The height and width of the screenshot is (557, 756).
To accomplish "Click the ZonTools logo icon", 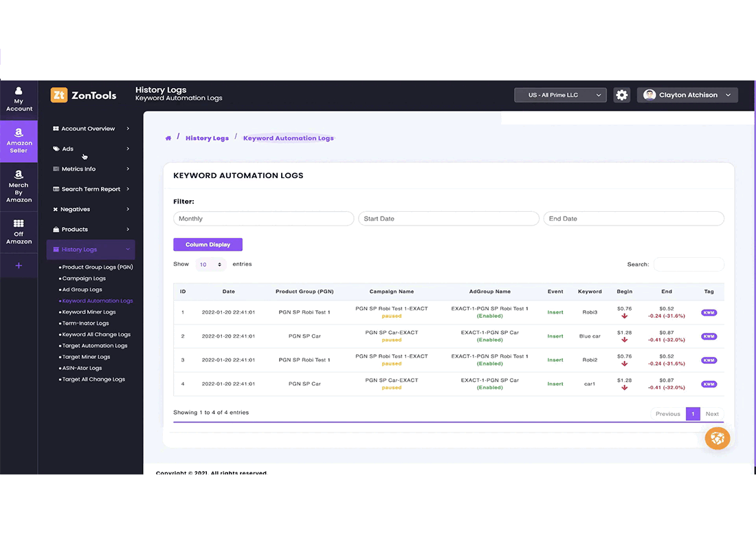I will click(59, 95).
